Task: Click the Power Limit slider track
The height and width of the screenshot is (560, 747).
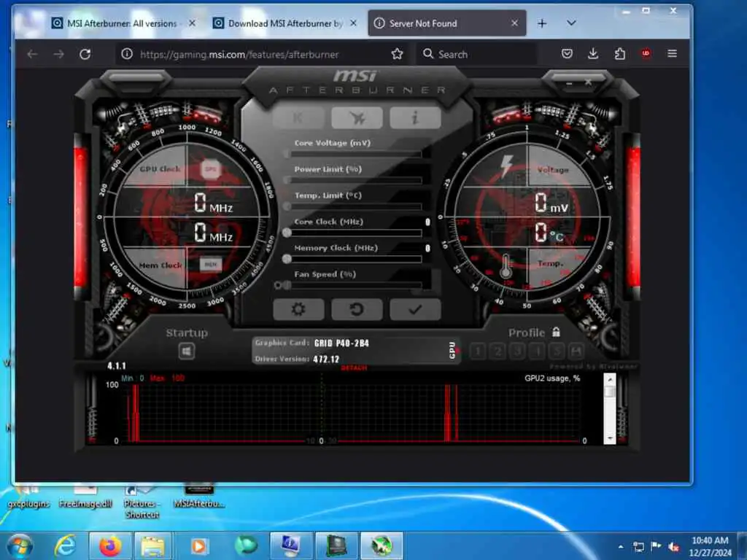Action: pos(356,180)
